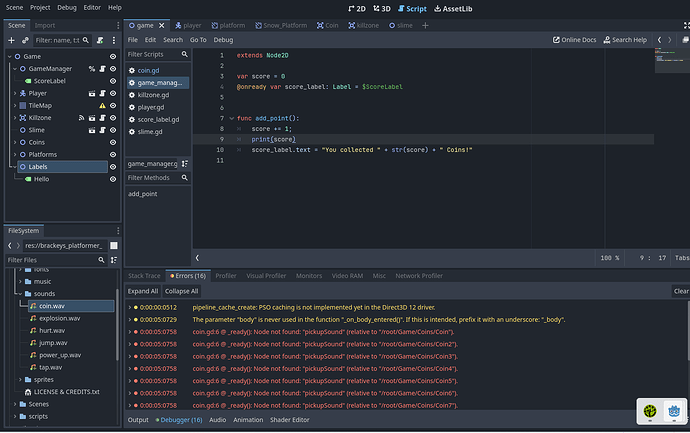
Task: Go to previous edited script arrow
Action: pos(659,40)
